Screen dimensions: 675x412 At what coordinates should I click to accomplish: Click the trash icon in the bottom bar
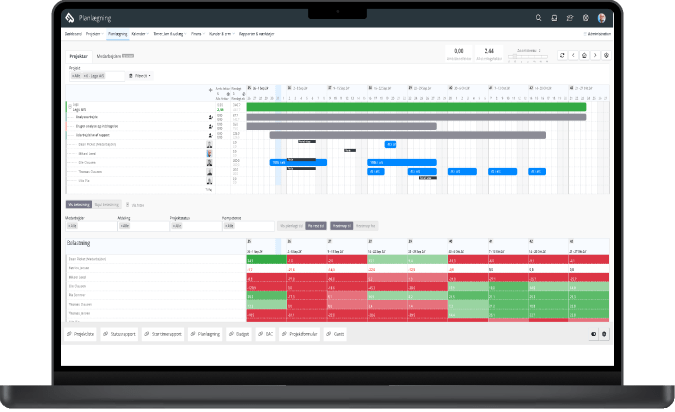604,334
